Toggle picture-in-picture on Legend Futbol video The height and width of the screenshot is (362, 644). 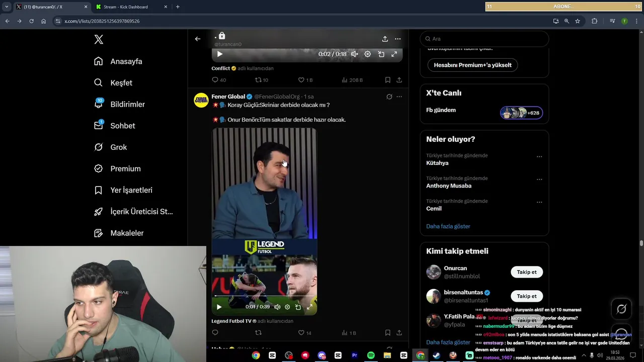tap(298, 307)
